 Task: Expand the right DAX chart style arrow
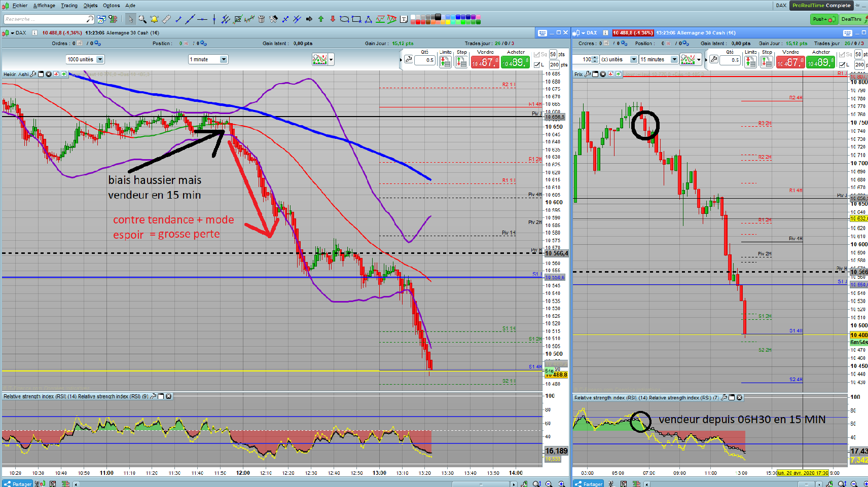tap(584, 33)
